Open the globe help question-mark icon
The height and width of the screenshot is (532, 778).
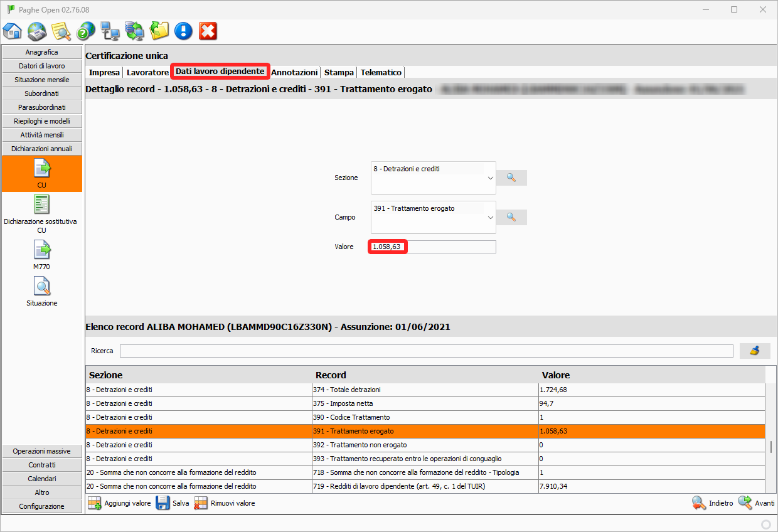[x=85, y=31]
